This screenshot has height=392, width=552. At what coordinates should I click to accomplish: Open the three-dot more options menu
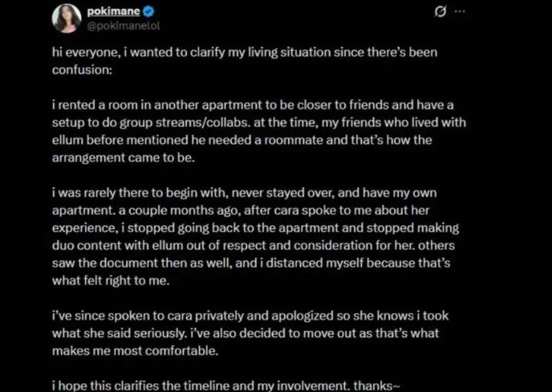(459, 12)
